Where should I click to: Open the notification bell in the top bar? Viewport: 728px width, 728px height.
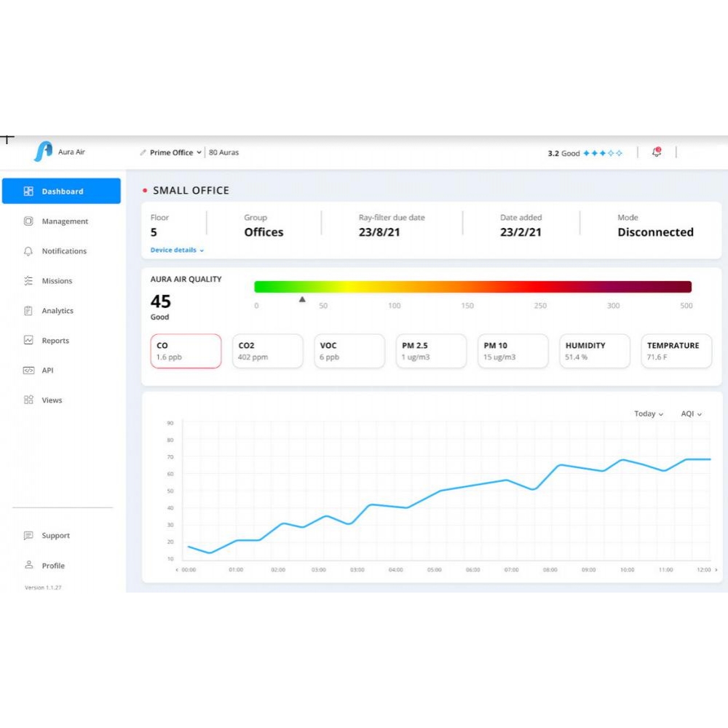pos(655,152)
